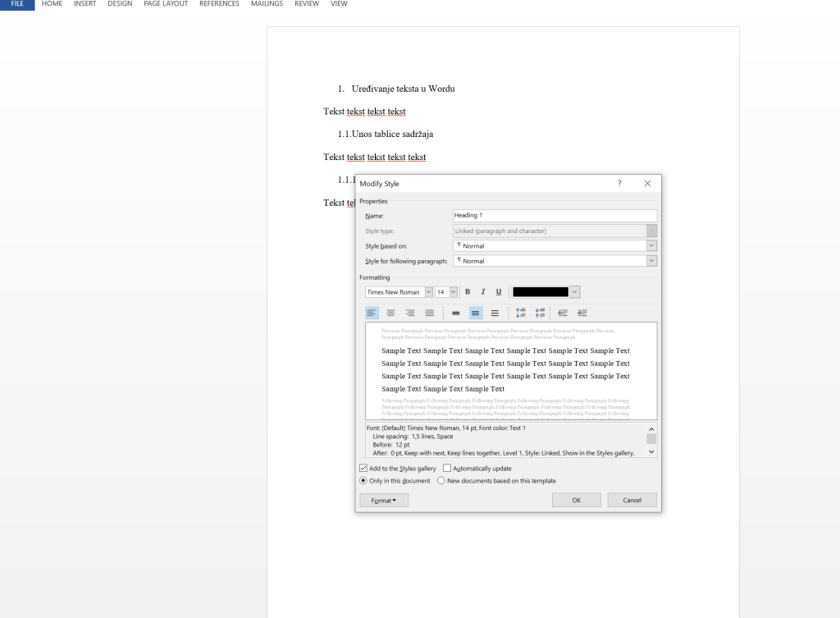
Task: Set alignment to right
Action: (x=410, y=313)
